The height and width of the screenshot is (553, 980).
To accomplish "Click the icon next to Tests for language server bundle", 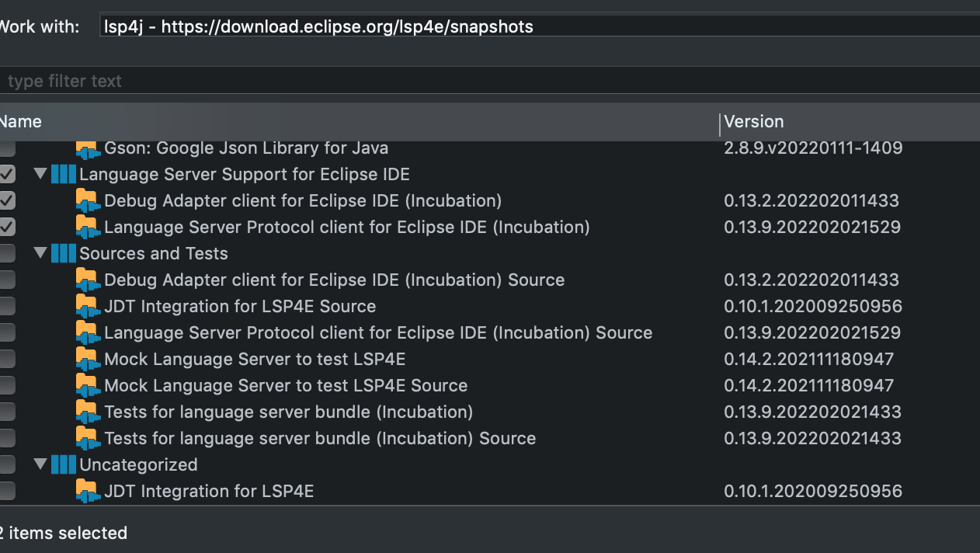I will tap(88, 412).
